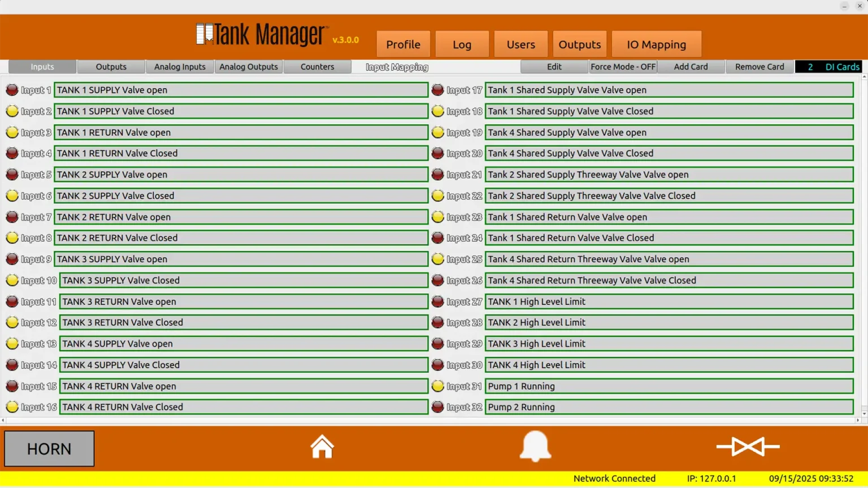Toggle Force Mode - OFF button
Viewport: 868px width, 488px height.
coord(623,67)
